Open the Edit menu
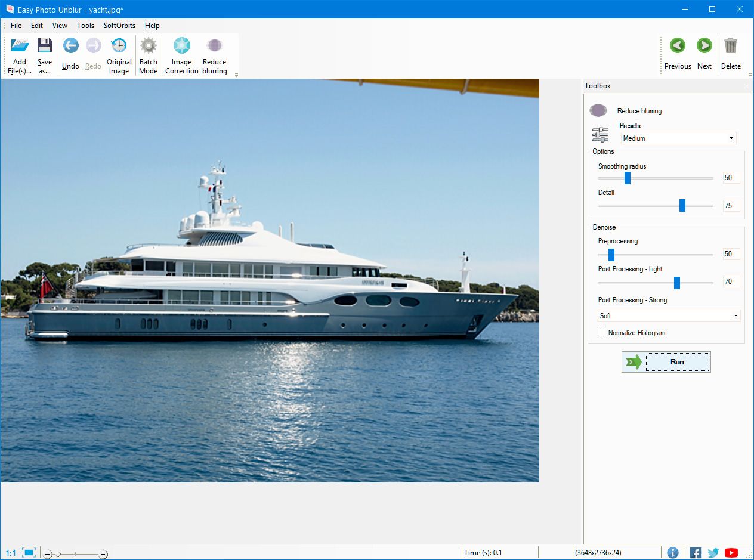This screenshot has width=754, height=560. 37,26
